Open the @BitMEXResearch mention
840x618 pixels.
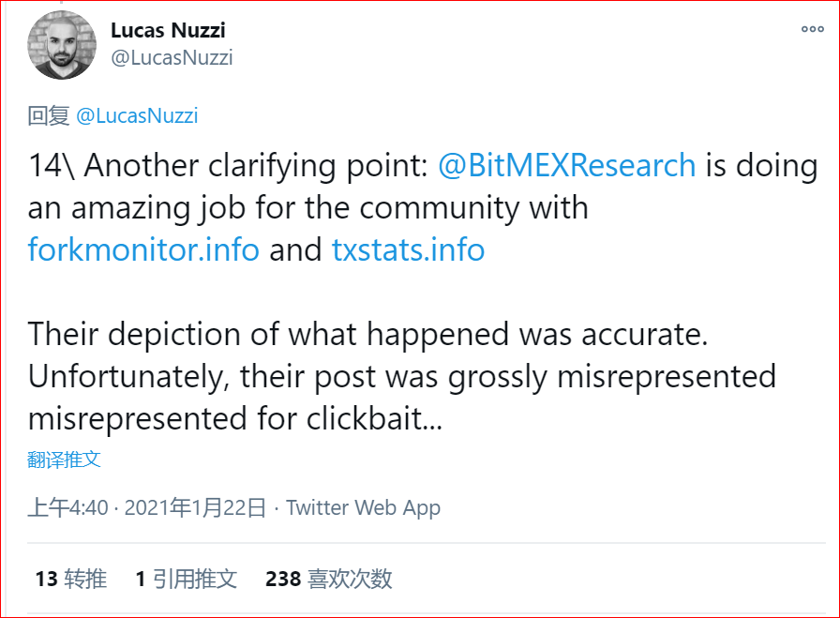566,165
